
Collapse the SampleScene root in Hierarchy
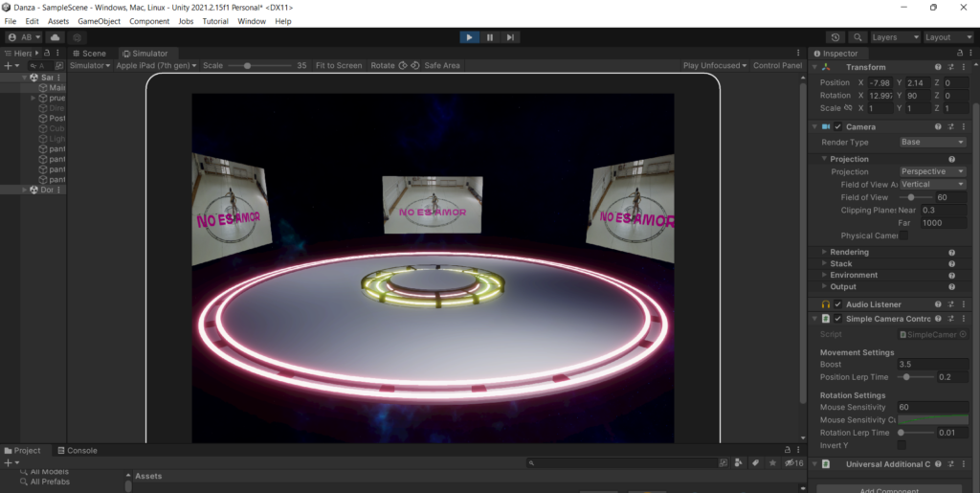coord(24,78)
